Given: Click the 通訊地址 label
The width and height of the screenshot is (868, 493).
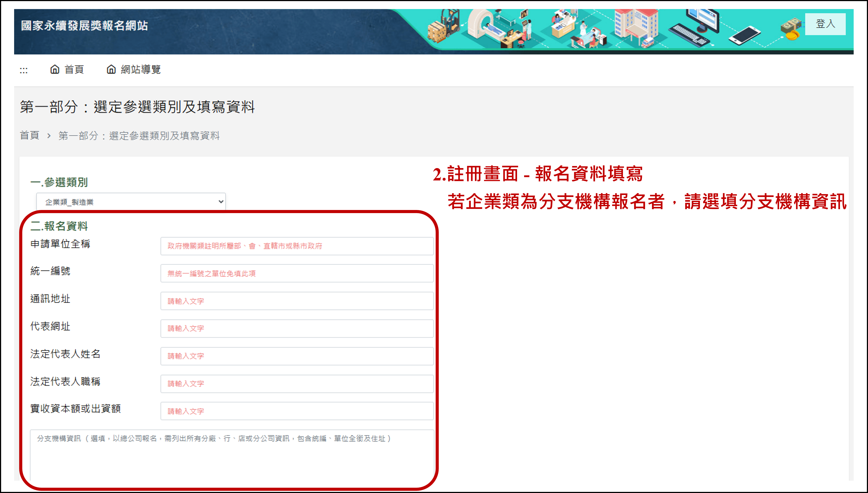Looking at the screenshot, I should pos(50,299).
